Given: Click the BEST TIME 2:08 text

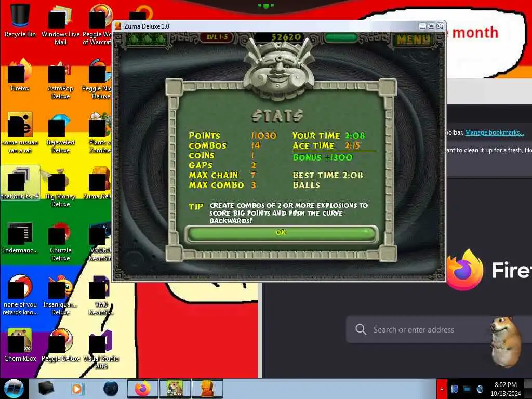Looking at the screenshot, I should click(x=328, y=176).
